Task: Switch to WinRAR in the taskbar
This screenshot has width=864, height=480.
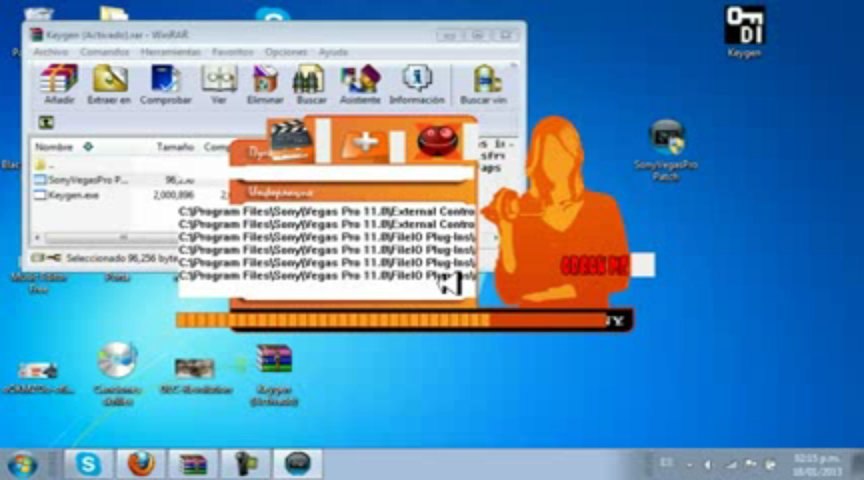Action: [193, 464]
